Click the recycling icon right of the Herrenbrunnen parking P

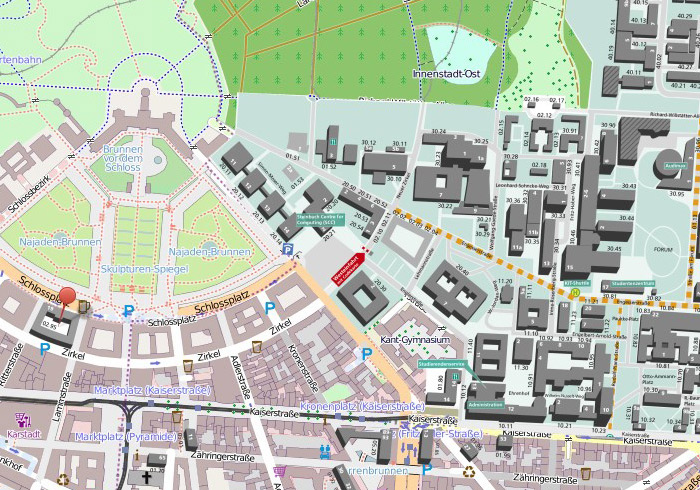[x=469, y=471]
